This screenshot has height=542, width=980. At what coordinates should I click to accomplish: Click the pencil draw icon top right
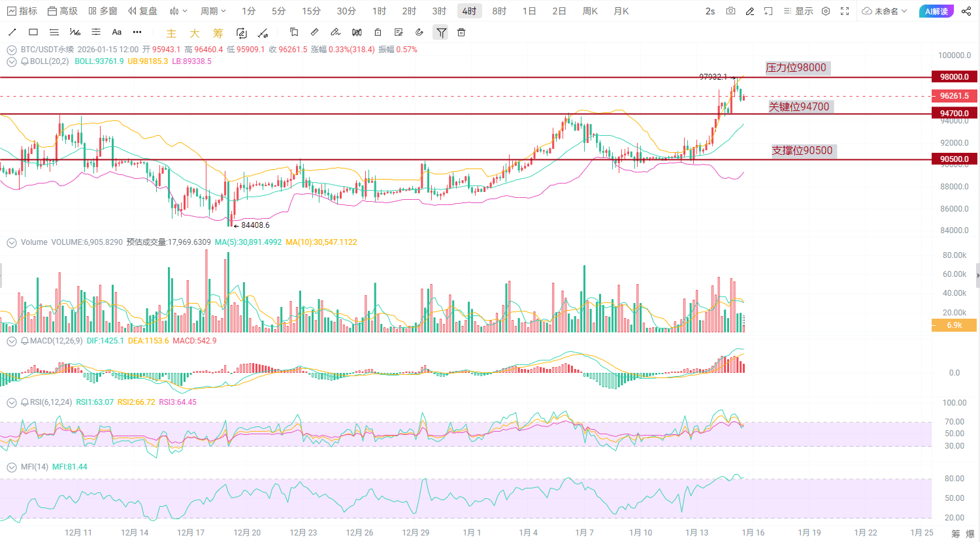coord(750,11)
